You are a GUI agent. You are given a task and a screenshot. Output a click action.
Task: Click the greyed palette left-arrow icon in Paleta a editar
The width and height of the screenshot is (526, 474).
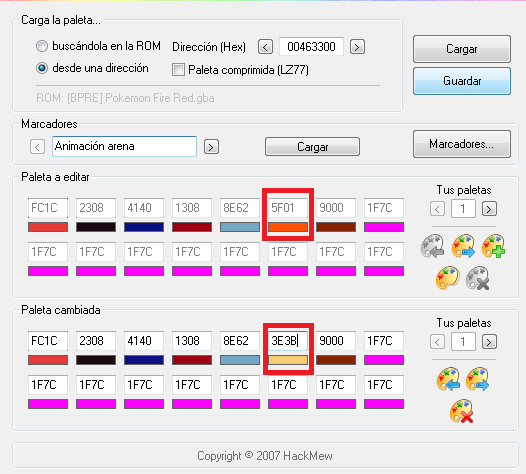coord(432,246)
